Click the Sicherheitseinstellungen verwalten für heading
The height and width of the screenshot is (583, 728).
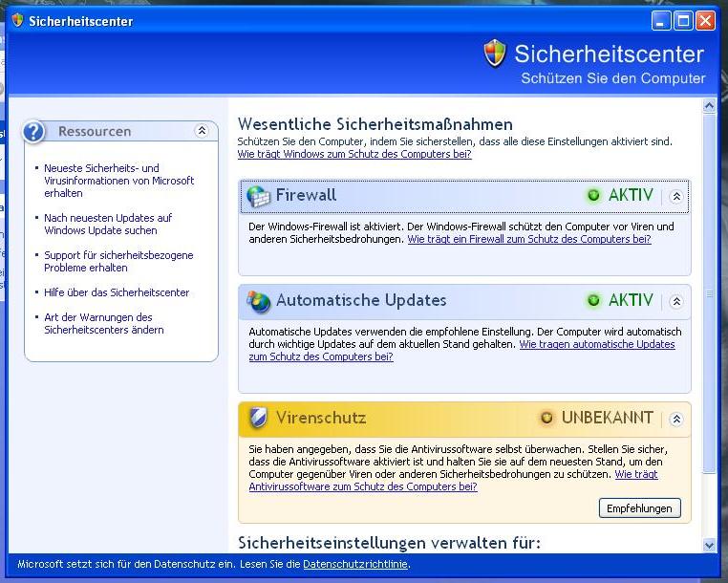pyautogui.click(x=389, y=543)
